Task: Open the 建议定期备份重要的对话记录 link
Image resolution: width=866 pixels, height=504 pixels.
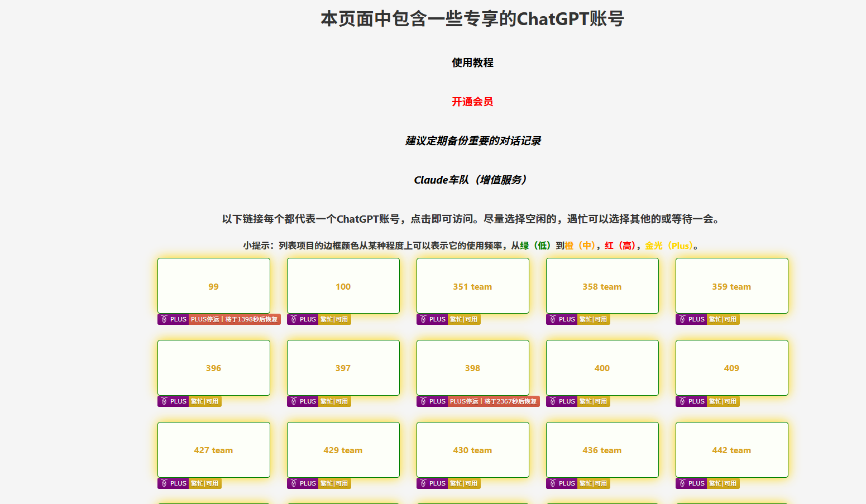Action: coord(472,141)
